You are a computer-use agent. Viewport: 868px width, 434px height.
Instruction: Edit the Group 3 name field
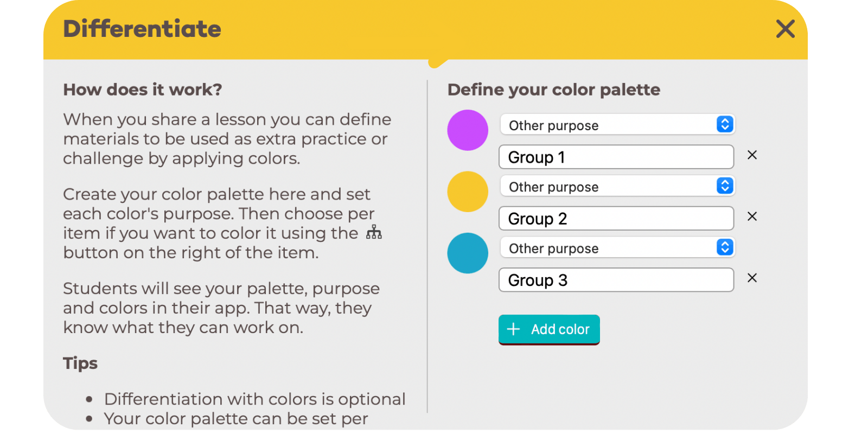616,279
